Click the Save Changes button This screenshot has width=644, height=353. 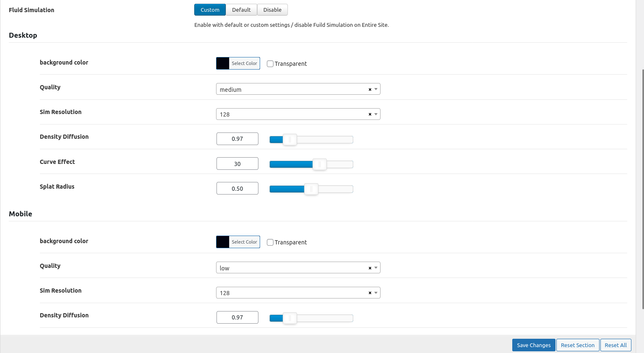pyautogui.click(x=533, y=345)
